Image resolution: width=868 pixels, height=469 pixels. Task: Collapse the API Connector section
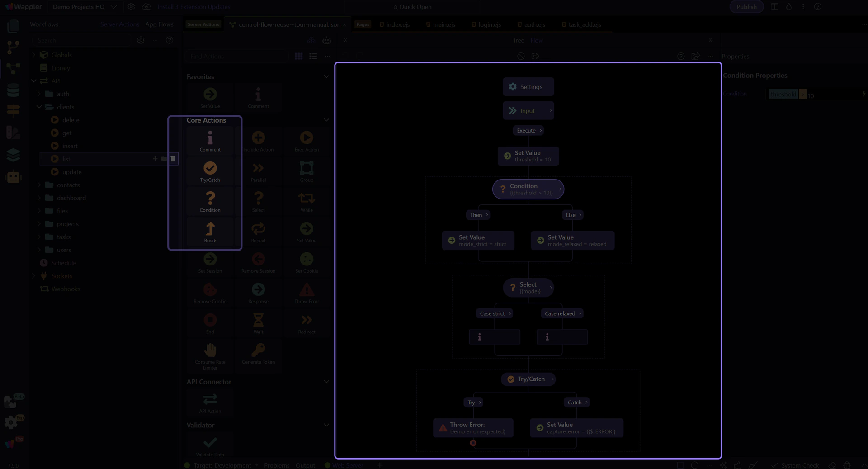coord(326,382)
